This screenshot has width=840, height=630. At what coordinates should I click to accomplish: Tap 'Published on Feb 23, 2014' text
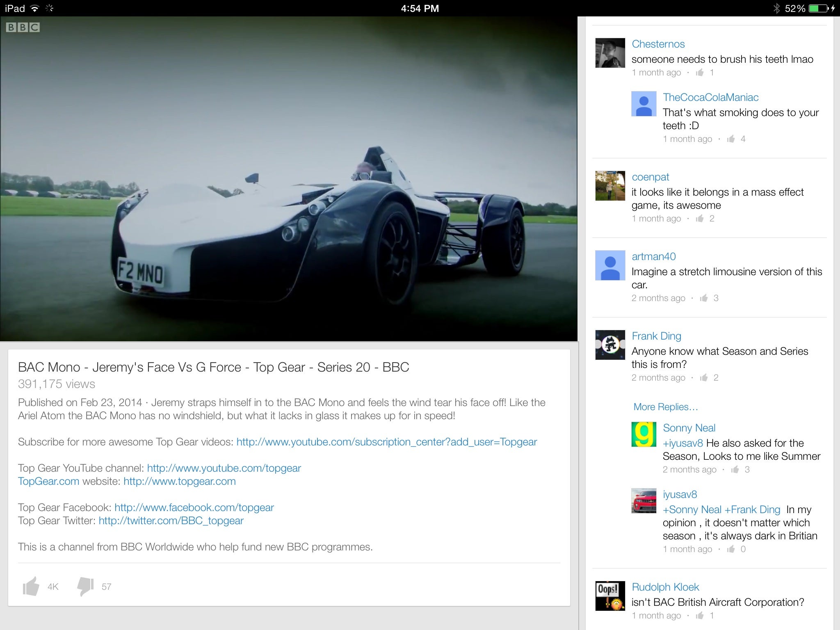point(80,402)
